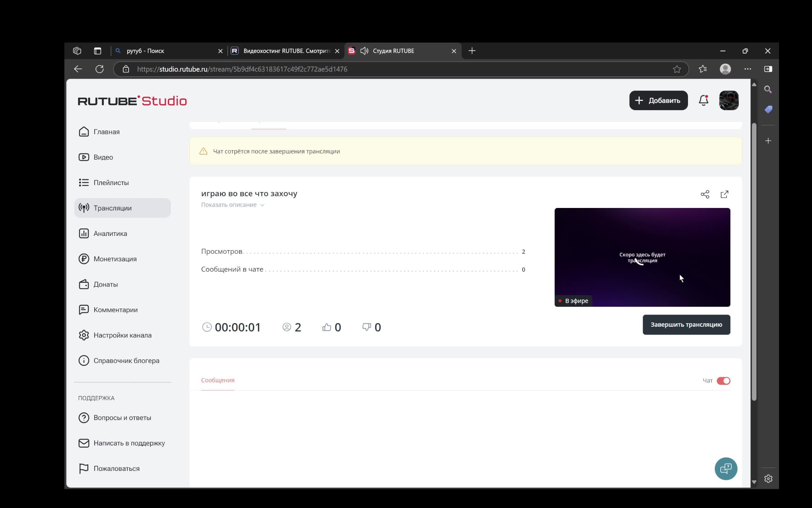Click the sidebar plus customize icon

click(x=768, y=141)
